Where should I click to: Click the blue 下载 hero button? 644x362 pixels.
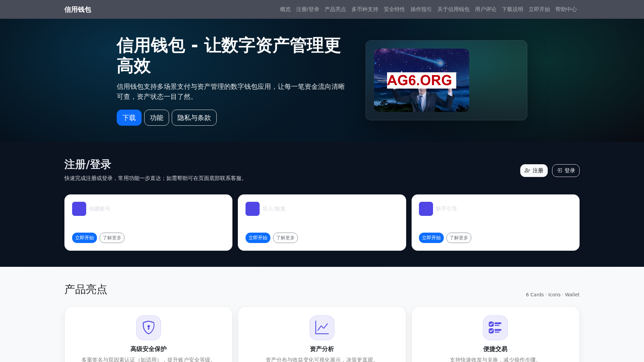129,118
